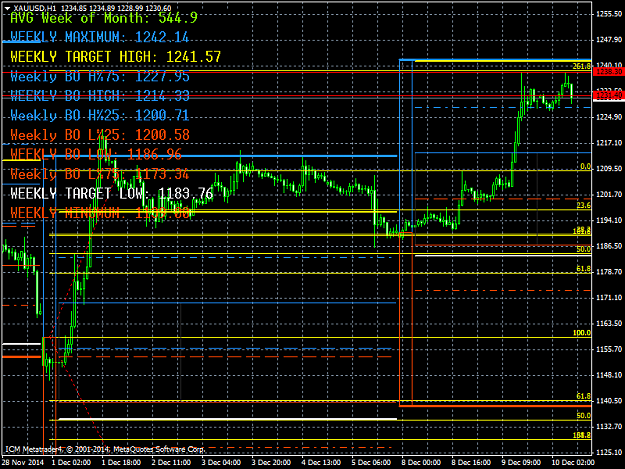Viewport: 625px width, 469px height.
Task: Click the 1224.90 price scale value
Action: coord(609,117)
